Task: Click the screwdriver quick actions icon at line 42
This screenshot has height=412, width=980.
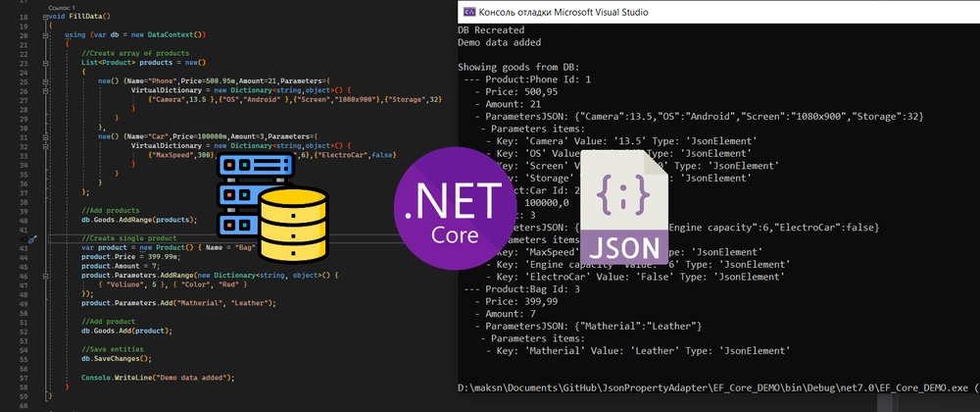Action: 33,238
